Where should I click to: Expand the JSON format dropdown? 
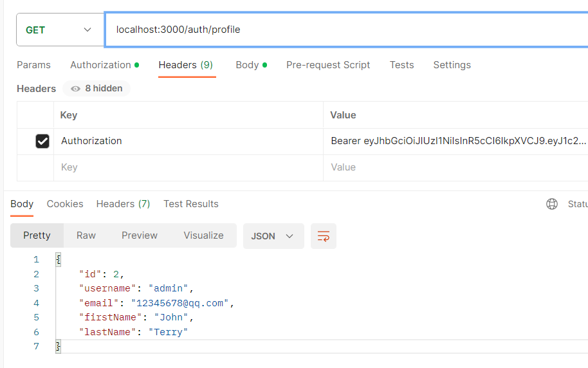point(273,236)
